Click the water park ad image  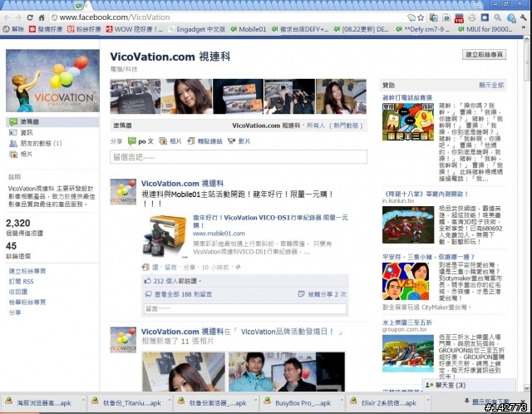tap(408, 353)
